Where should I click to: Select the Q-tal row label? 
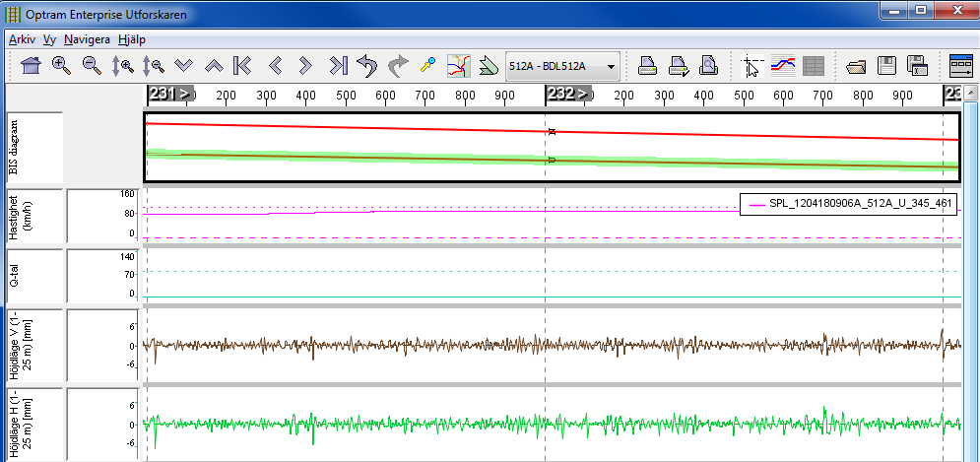tap(35, 276)
